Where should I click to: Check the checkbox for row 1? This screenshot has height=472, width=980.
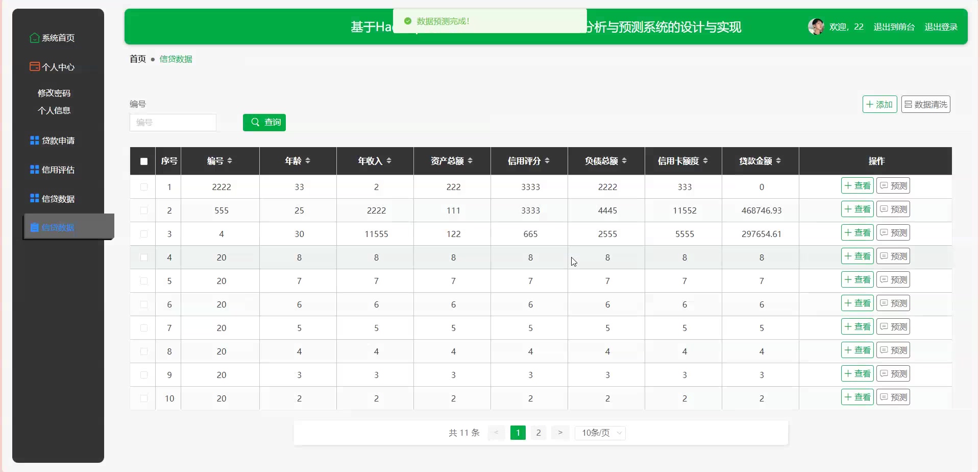[144, 187]
